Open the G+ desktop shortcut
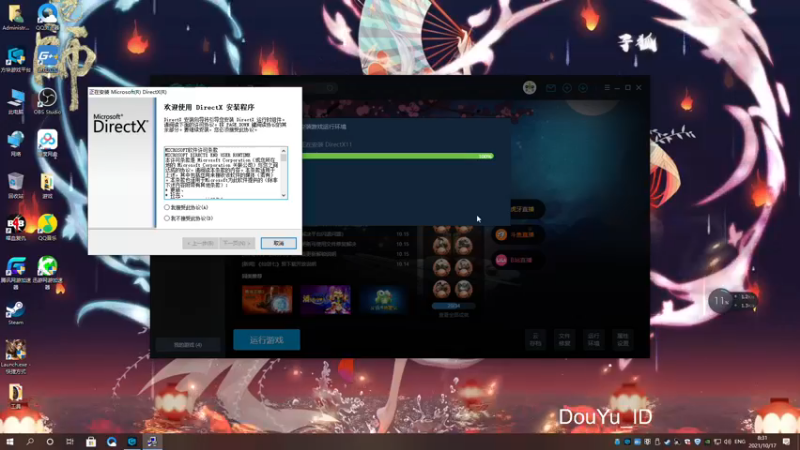Screen dimensions: 800x450 (x=47, y=59)
